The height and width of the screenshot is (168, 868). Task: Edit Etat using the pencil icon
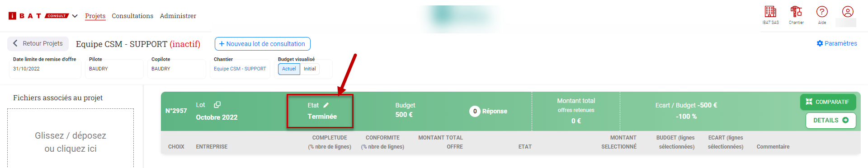pyautogui.click(x=326, y=105)
